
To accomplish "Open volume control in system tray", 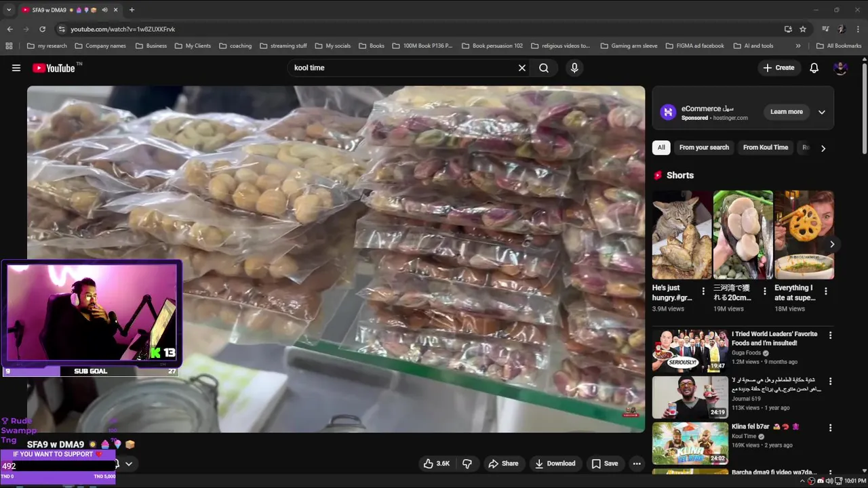I will tap(829, 481).
